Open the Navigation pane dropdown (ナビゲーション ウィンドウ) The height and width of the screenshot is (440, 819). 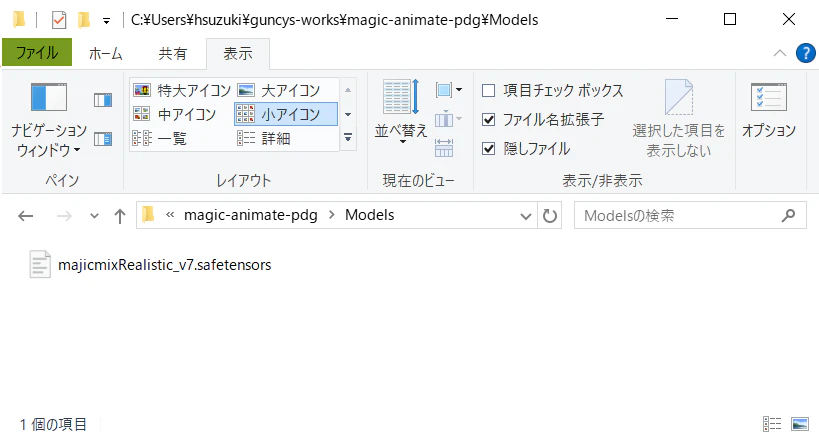[49, 120]
